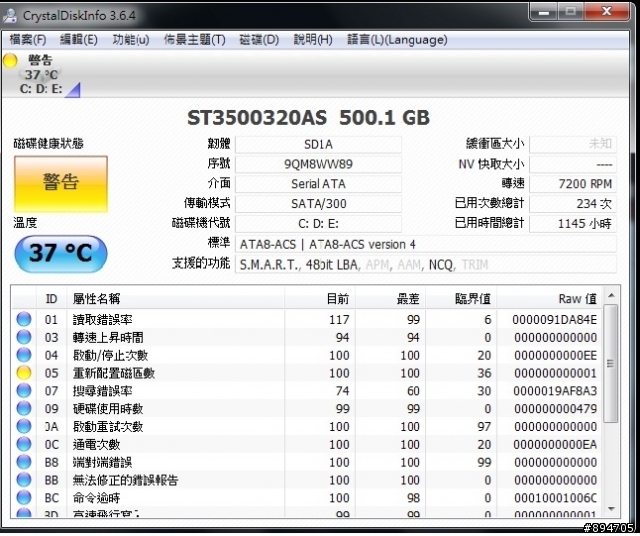Screen dimensions: 640x536
Task: Click the yellow status circle in disk bar
Action: click(10, 60)
